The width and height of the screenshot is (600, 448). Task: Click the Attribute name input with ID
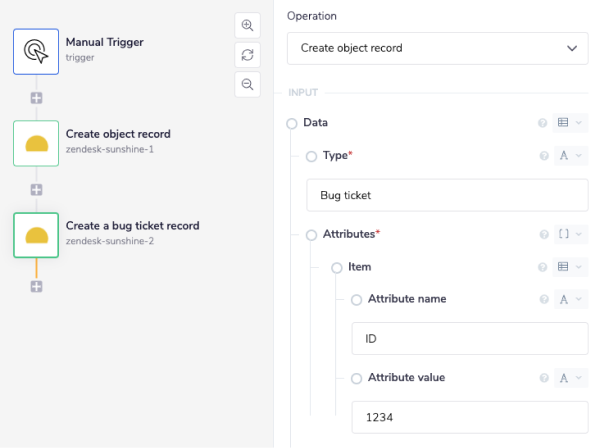(x=469, y=339)
